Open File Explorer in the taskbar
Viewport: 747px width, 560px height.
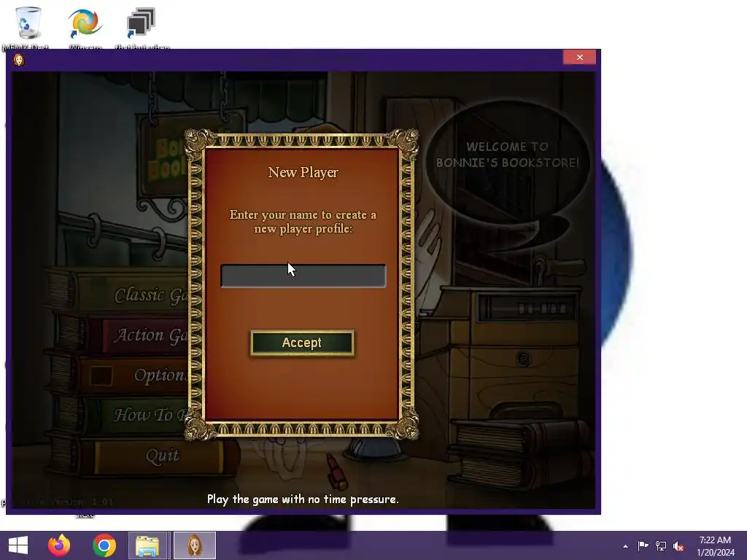click(x=147, y=545)
